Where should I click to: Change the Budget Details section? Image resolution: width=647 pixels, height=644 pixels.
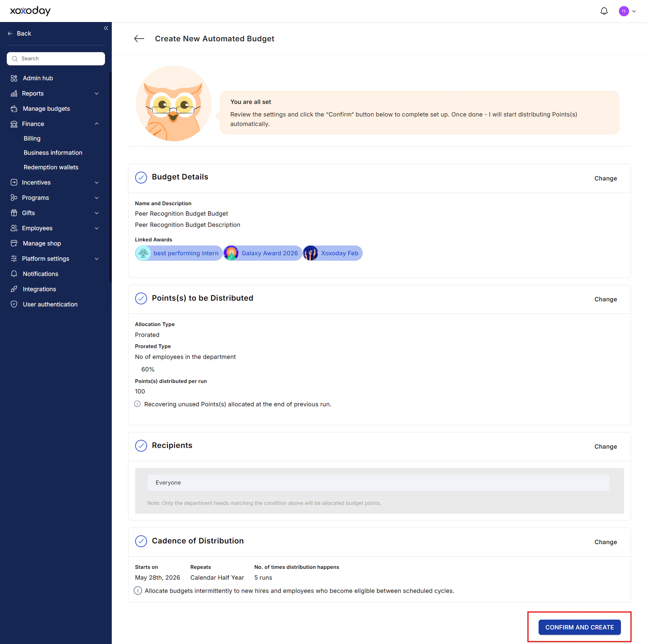[x=606, y=178]
